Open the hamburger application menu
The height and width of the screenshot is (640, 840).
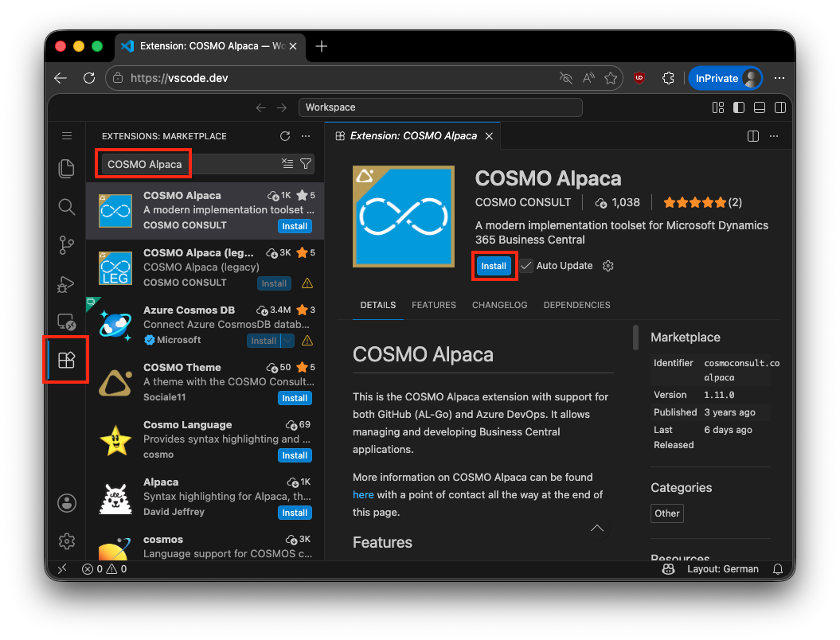pyautogui.click(x=67, y=136)
